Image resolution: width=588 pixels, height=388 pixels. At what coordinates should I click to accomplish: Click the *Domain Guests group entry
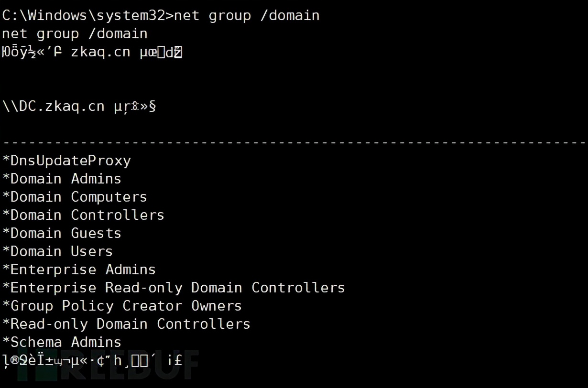coord(62,233)
